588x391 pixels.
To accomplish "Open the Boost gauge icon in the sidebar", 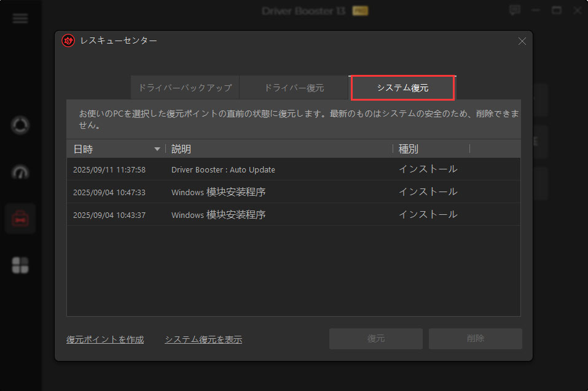I will pos(20,172).
